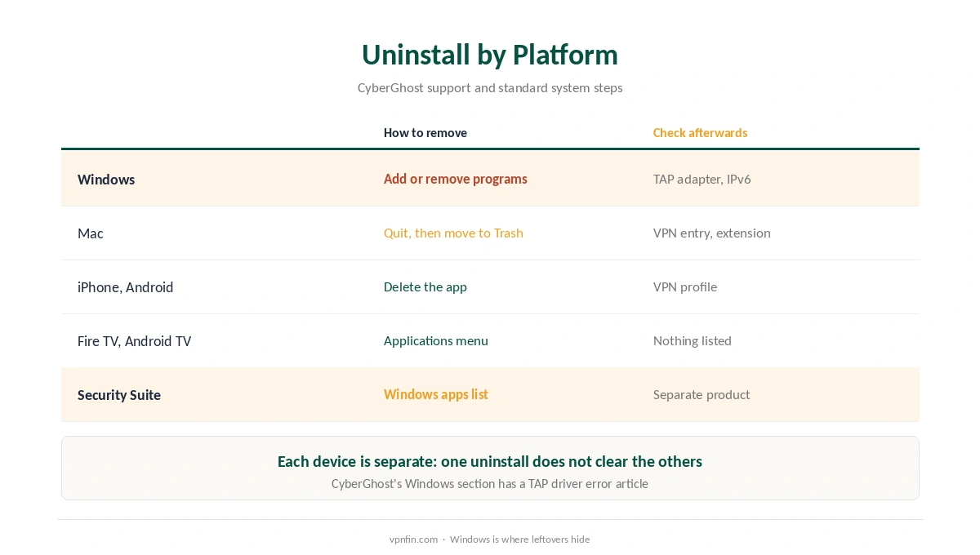980x555 pixels.
Task: Click 'Windows apps list' cell
Action: coord(436,394)
